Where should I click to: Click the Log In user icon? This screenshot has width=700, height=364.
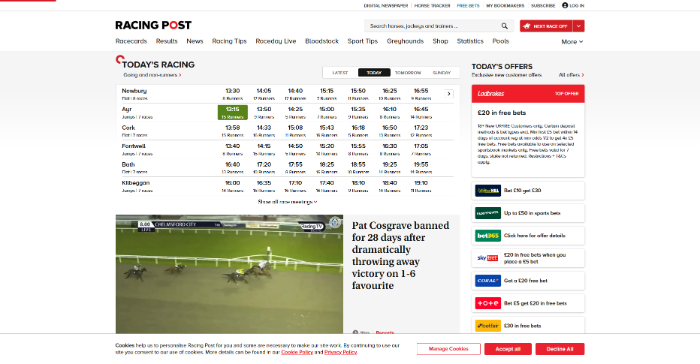(x=565, y=5)
